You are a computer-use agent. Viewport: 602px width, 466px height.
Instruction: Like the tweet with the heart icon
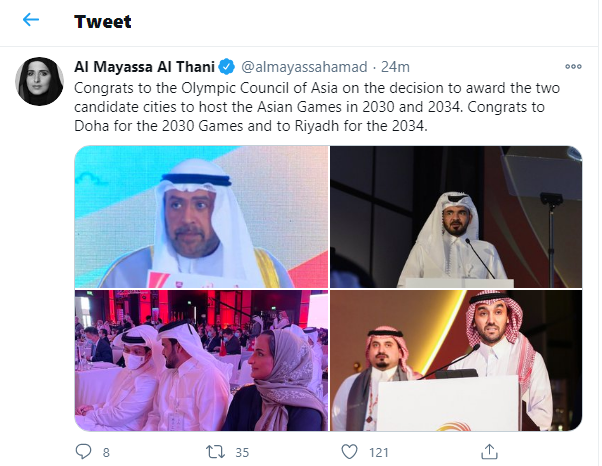(x=349, y=452)
